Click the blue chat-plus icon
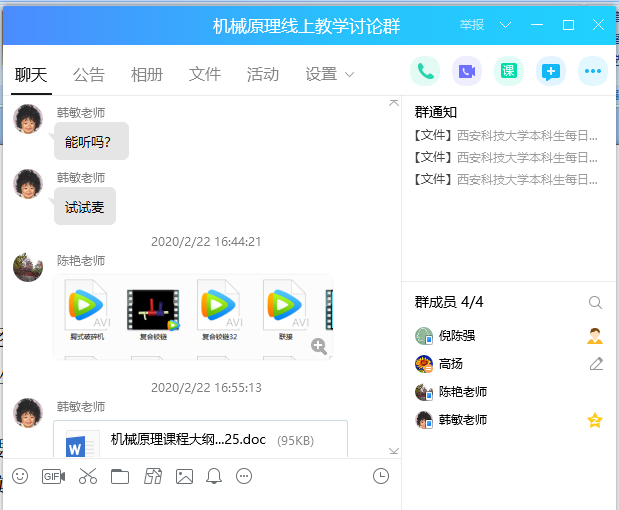The width and height of the screenshot is (619, 510). click(x=550, y=71)
